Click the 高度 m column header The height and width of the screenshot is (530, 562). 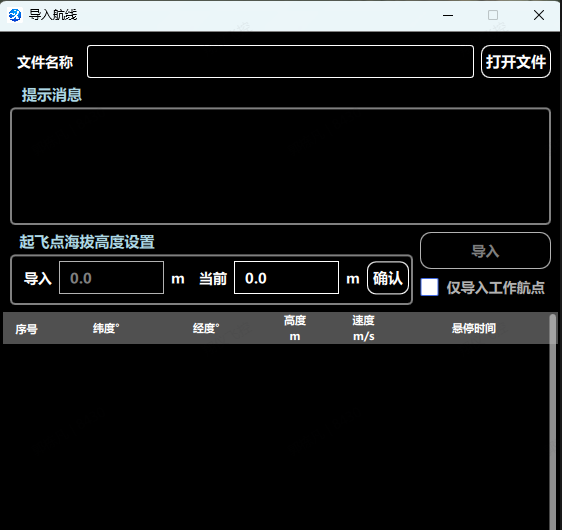(x=295, y=328)
